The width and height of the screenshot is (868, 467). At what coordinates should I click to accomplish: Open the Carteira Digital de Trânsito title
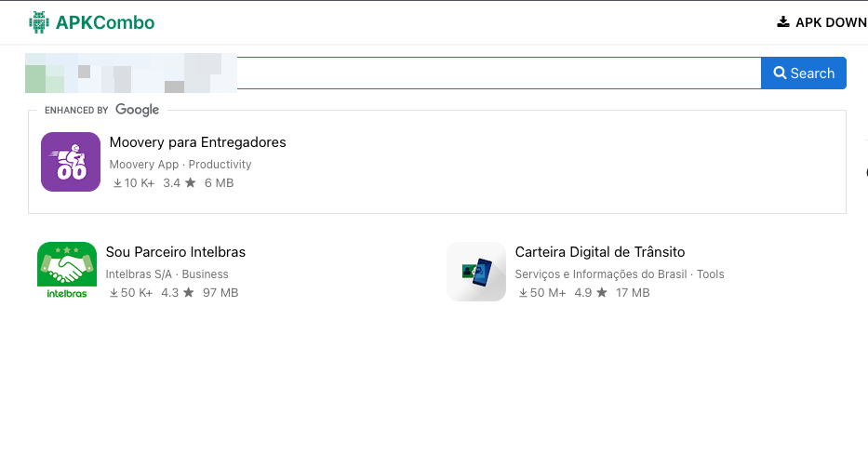(x=600, y=252)
